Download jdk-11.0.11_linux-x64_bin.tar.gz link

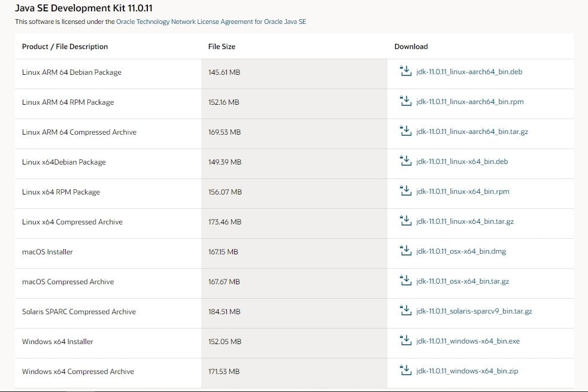tap(465, 221)
